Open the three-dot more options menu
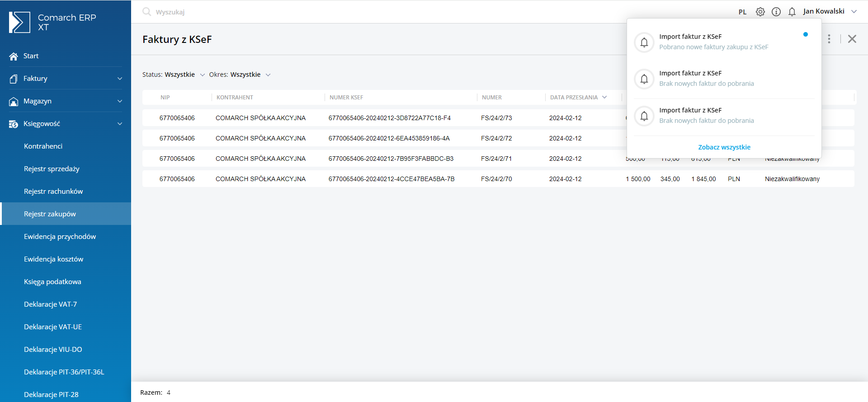Viewport: 868px width, 402px height. point(829,39)
